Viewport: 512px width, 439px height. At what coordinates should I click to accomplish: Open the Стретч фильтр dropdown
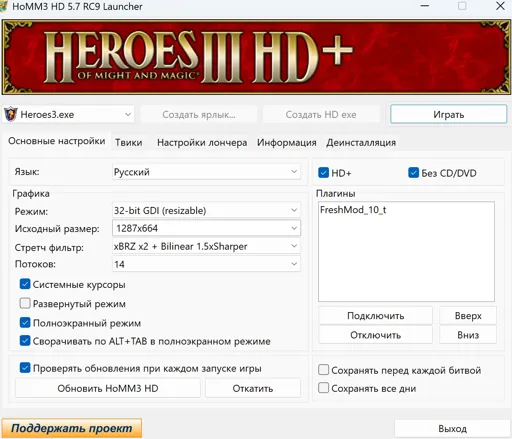[x=206, y=246]
